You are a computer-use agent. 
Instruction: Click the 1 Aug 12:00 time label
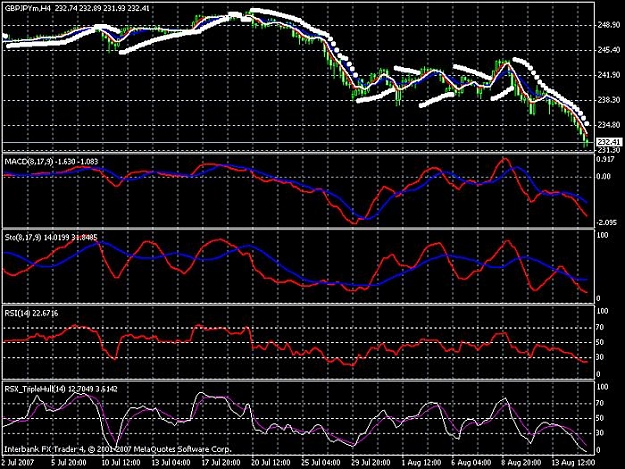click(x=421, y=463)
